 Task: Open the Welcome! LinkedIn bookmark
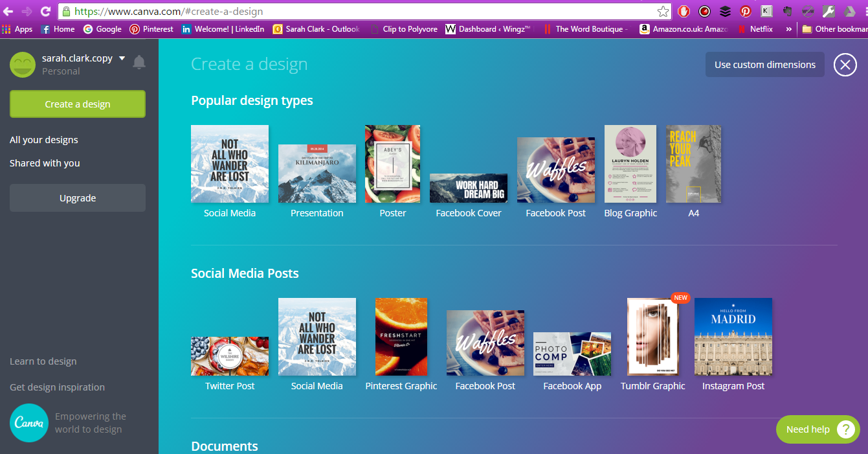tap(223, 29)
